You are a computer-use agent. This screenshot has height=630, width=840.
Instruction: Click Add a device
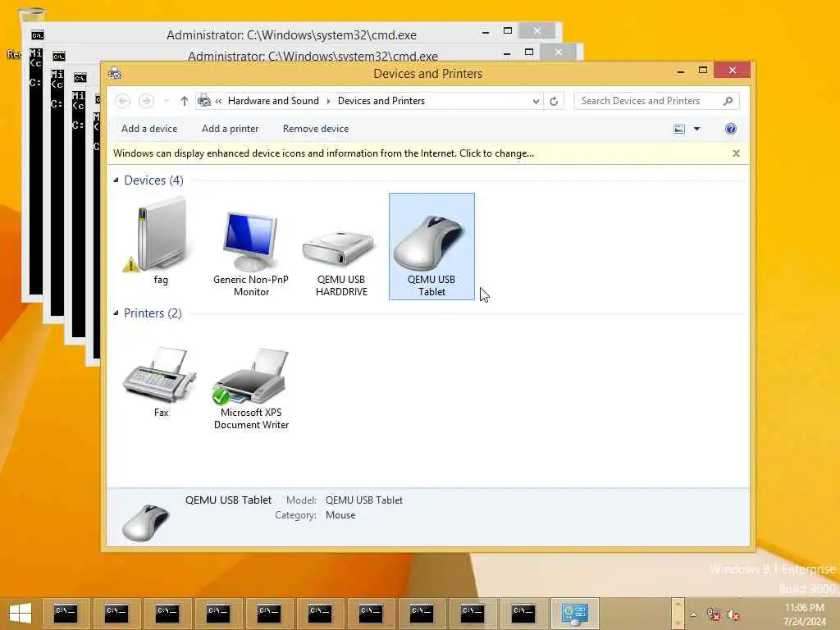[149, 129]
